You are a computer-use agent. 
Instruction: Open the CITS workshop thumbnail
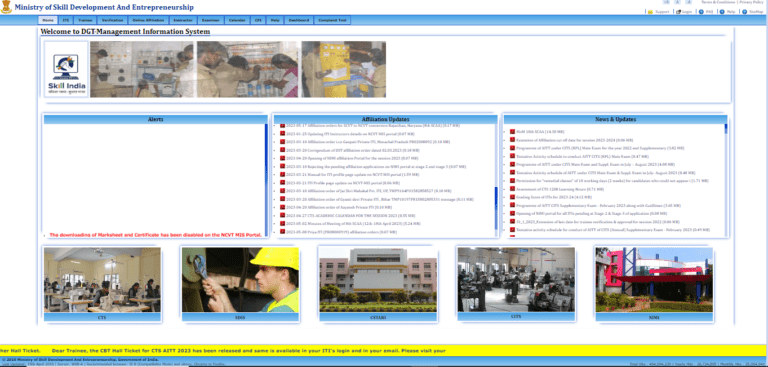pyautogui.click(x=516, y=279)
